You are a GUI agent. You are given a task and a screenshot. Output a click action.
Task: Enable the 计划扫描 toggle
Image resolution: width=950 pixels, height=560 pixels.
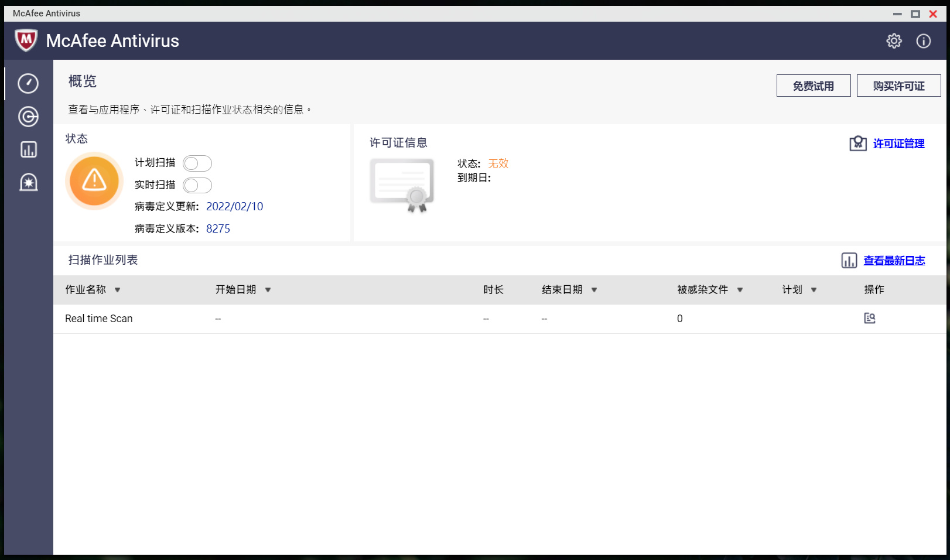pyautogui.click(x=197, y=163)
